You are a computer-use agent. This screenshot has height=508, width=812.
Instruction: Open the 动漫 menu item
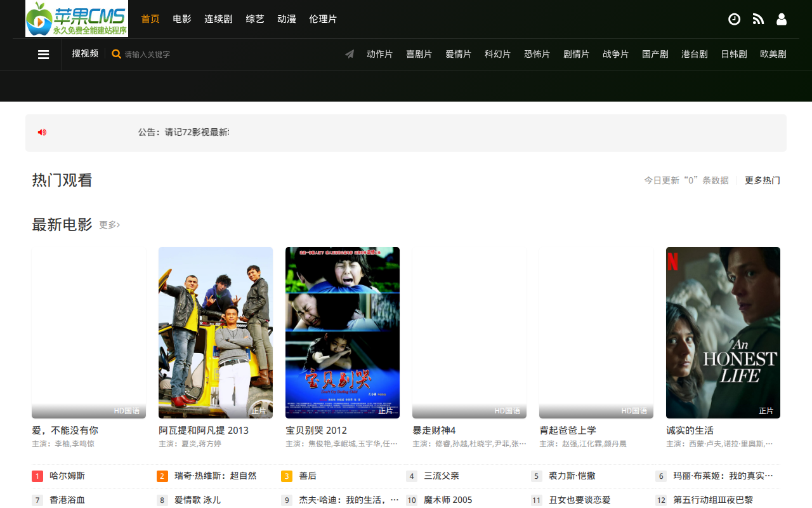[287, 19]
